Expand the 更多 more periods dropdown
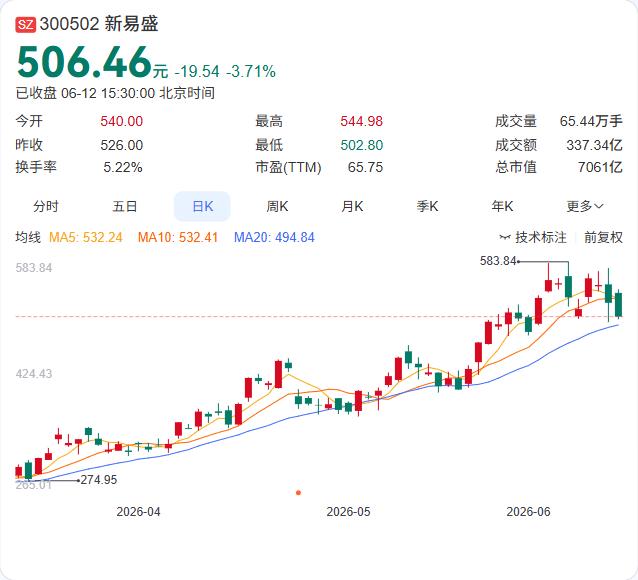 coord(584,206)
